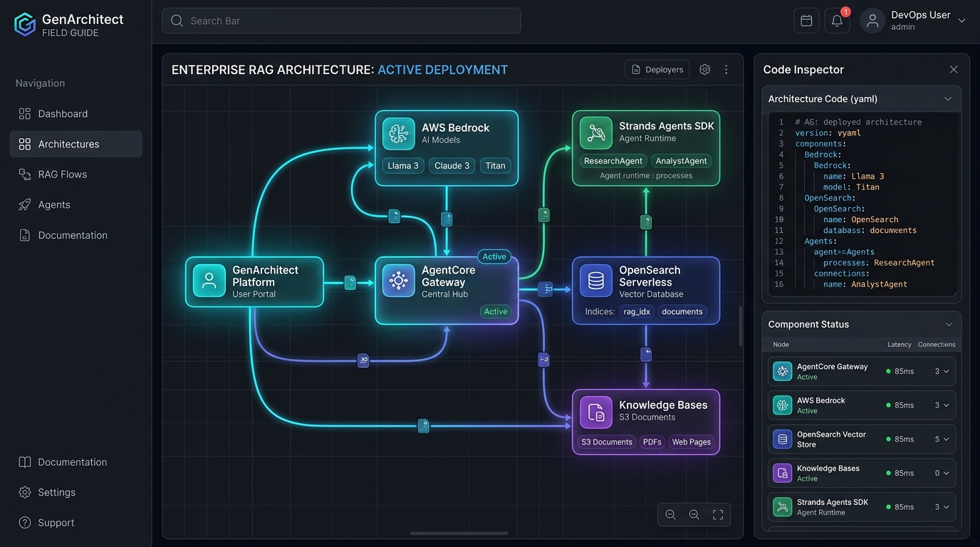Select the Titan model chip
Image resolution: width=980 pixels, height=547 pixels.
coord(495,165)
